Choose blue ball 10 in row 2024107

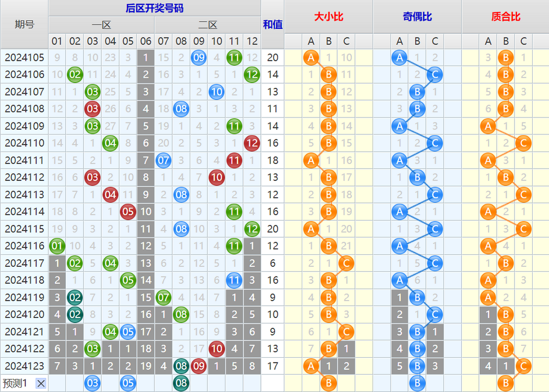click(x=216, y=91)
